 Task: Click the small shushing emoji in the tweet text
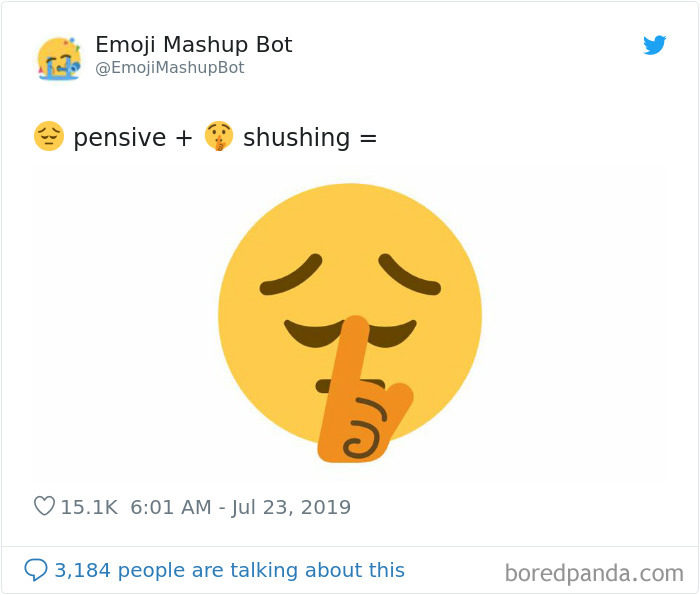coord(218,136)
